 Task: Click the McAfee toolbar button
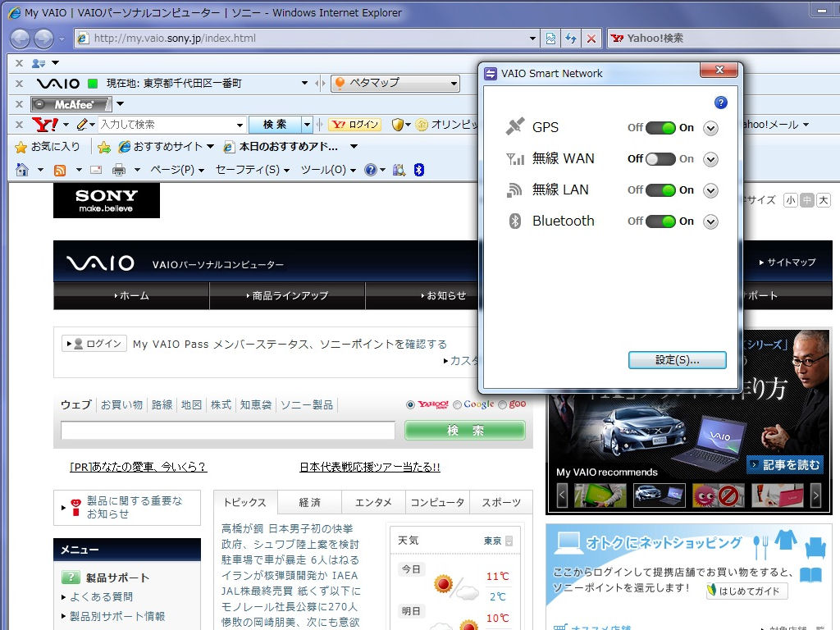point(71,104)
